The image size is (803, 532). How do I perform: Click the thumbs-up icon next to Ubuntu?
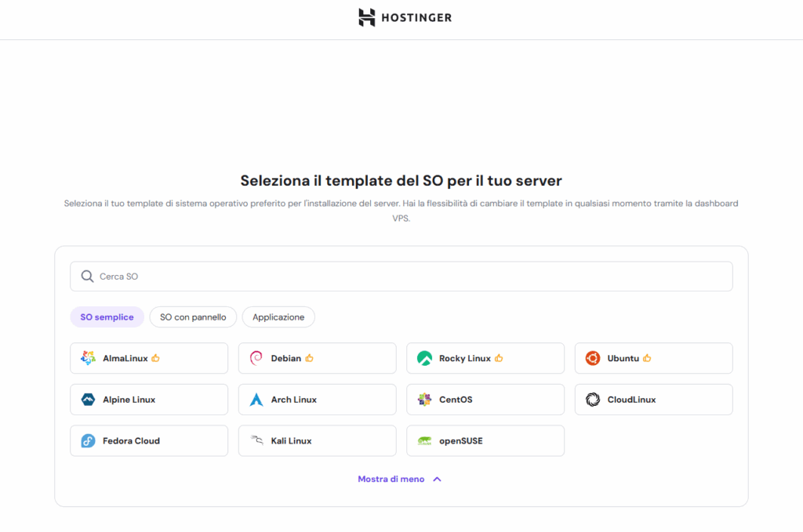pos(647,358)
